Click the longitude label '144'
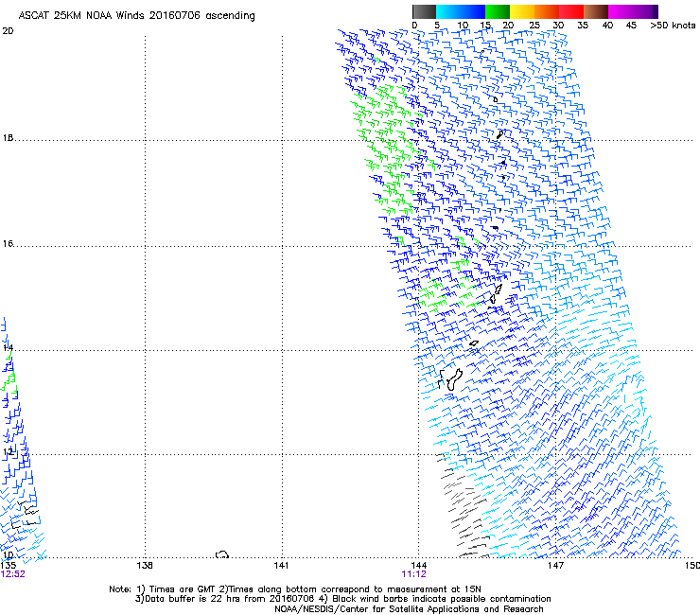 [x=418, y=566]
